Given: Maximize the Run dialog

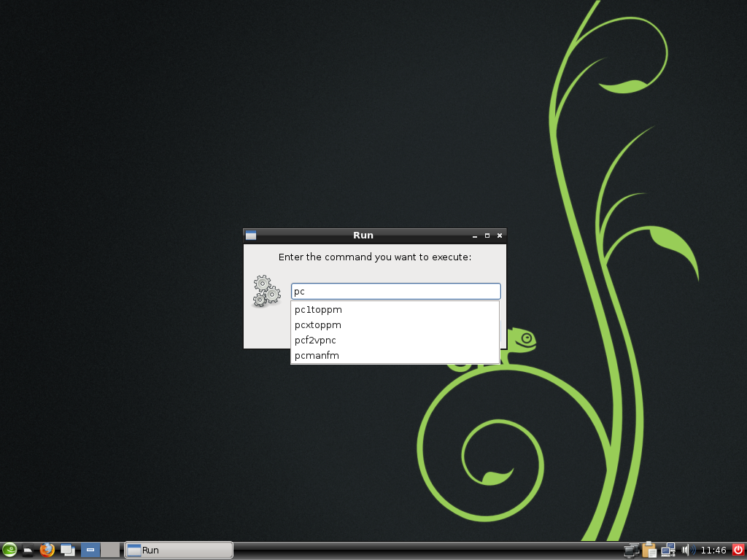Looking at the screenshot, I should click(487, 236).
